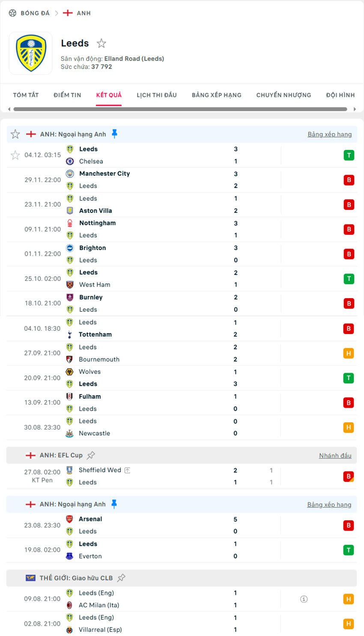The width and height of the screenshot is (364, 636).
Task: Open info icon on Leeds–AC Milan match
Action: pos(304,599)
